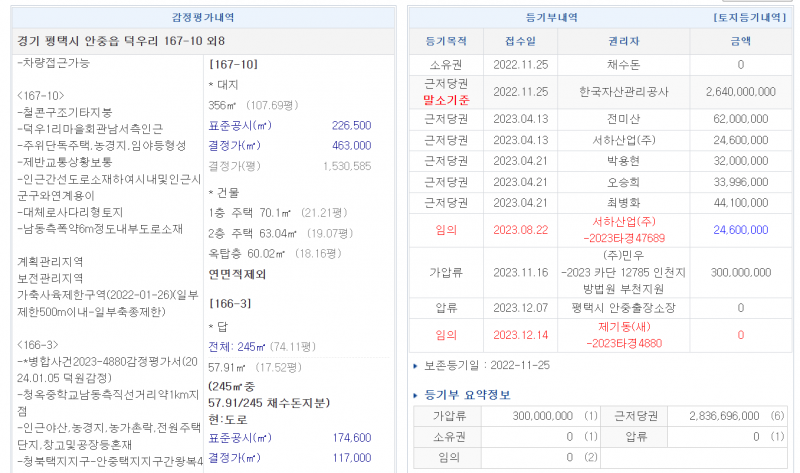Click the 접수일 column header

click(x=520, y=41)
